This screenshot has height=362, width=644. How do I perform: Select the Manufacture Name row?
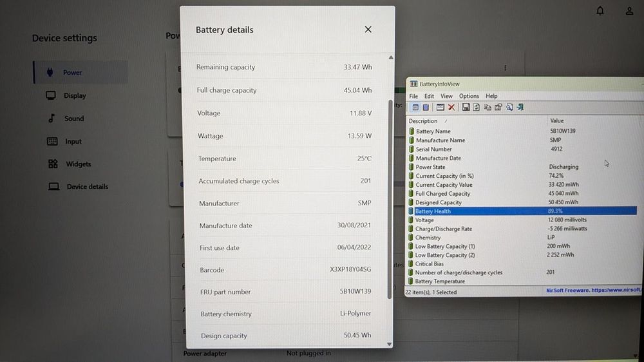click(x=522, y=140)
